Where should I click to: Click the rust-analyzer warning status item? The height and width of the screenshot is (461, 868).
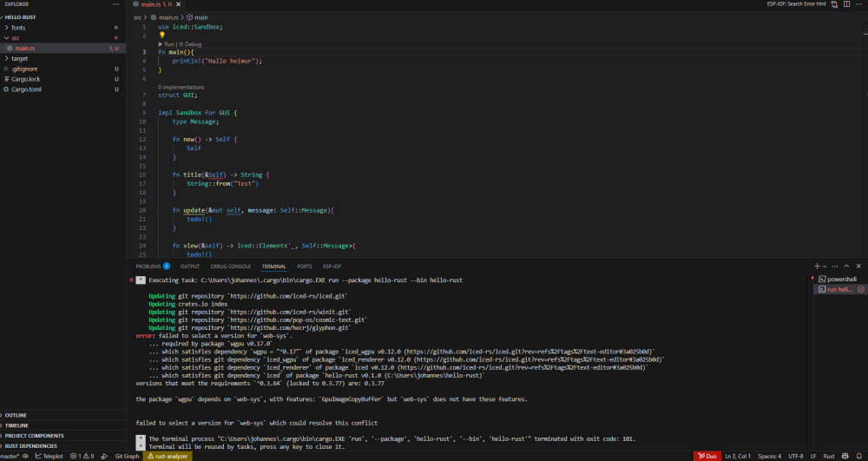pyautogui.click(x=168, y=456)
